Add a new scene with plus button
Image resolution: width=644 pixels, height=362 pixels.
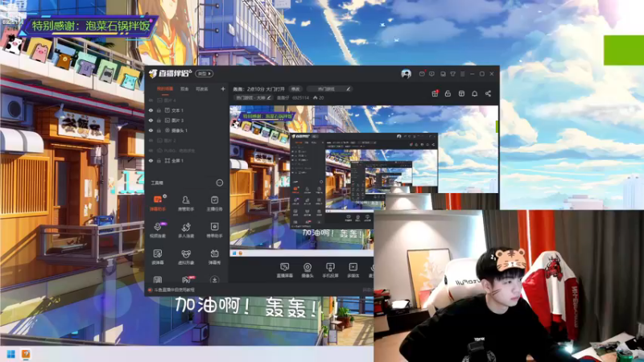[223, 89]
